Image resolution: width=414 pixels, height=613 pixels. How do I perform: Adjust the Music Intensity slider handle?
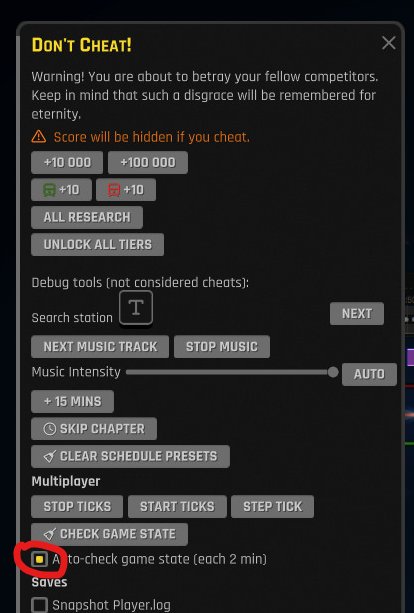[333, 372]
